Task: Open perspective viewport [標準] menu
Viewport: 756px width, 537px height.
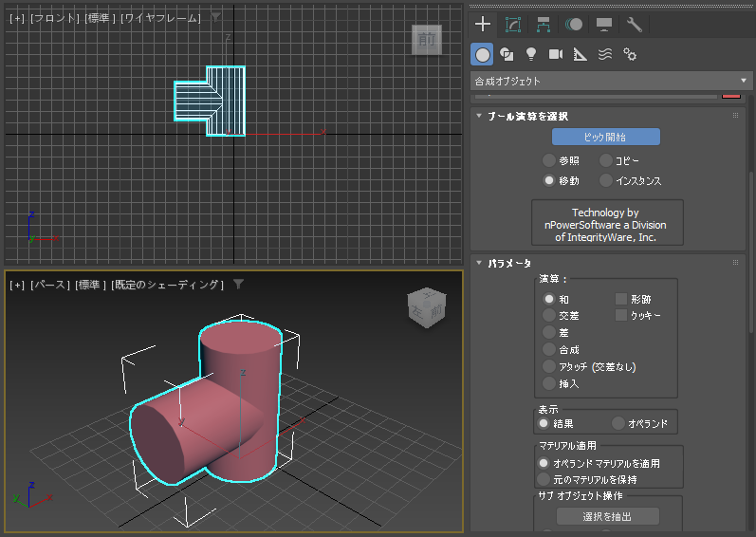Action: coord(90,285)
